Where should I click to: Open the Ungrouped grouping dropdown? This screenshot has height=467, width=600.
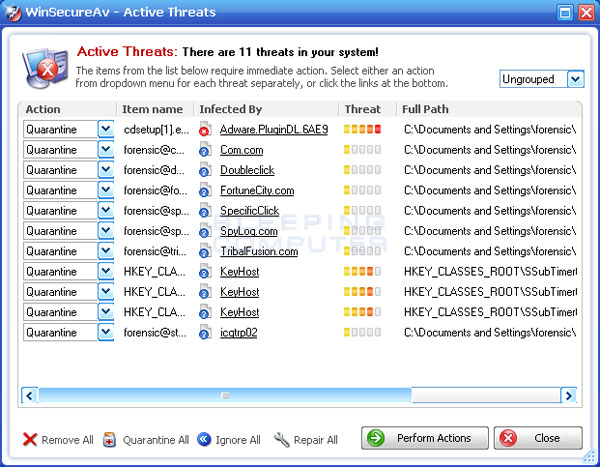pos(576,79)
